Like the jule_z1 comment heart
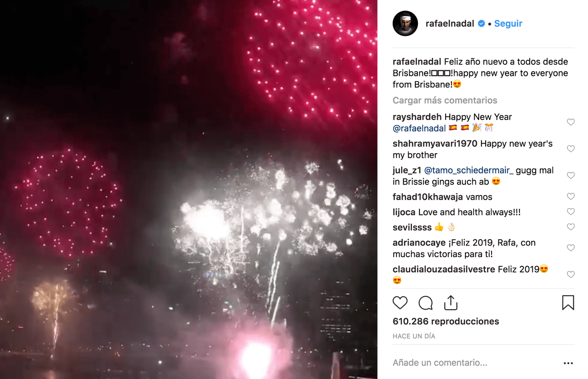 571,176
